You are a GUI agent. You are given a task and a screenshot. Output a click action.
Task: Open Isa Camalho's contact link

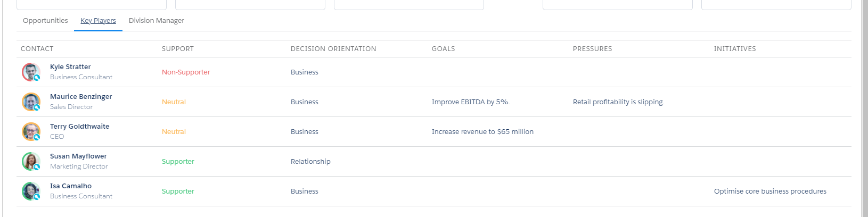[x=71, y=186]
